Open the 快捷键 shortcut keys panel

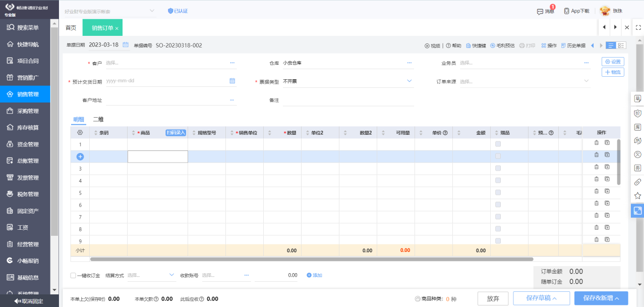coord(479,45)
